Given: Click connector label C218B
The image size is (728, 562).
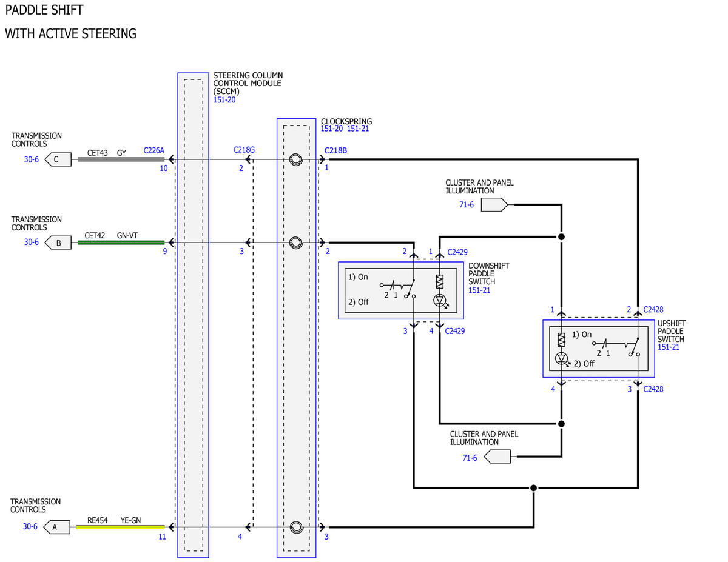Looking at the screenshot, I should point(335,150).
